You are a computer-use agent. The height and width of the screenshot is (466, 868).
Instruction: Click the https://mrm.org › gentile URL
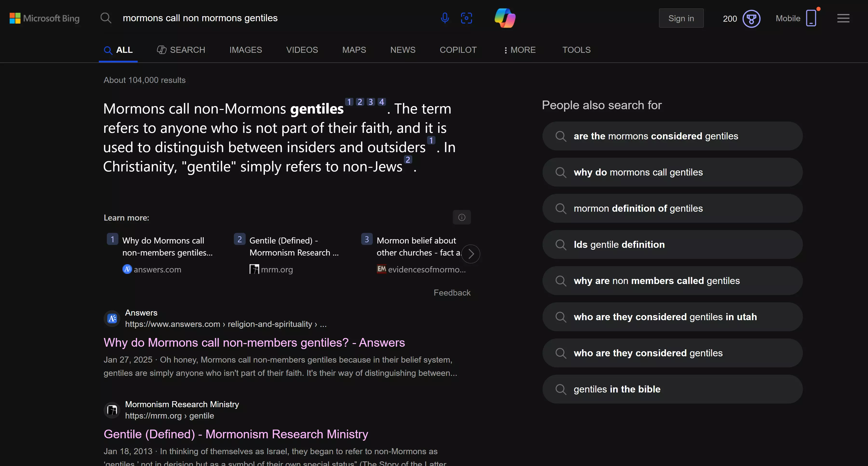coord(170,415)
